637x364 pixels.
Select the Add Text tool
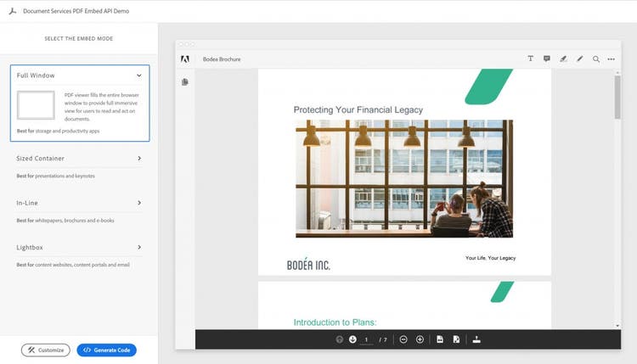click(530, 59)
